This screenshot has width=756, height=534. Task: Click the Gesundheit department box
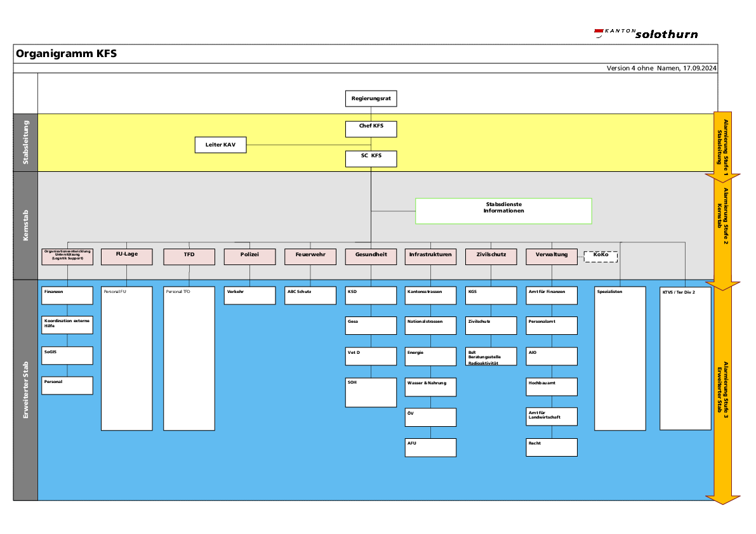371,256
